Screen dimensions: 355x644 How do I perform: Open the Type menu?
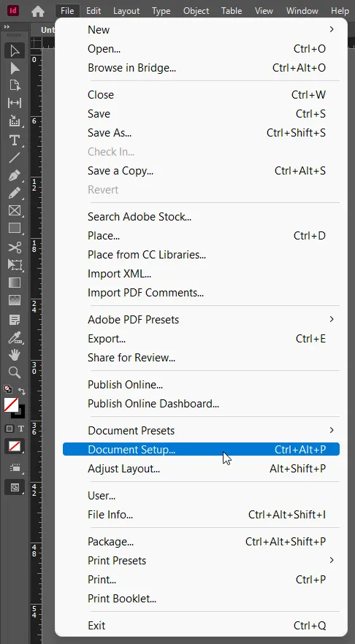pyautogui.click(x=161, y=11)
